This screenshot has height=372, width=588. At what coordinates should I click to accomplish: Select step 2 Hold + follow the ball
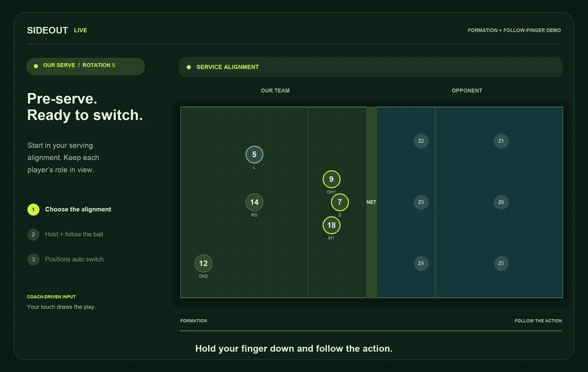click(x=66, y=234)
